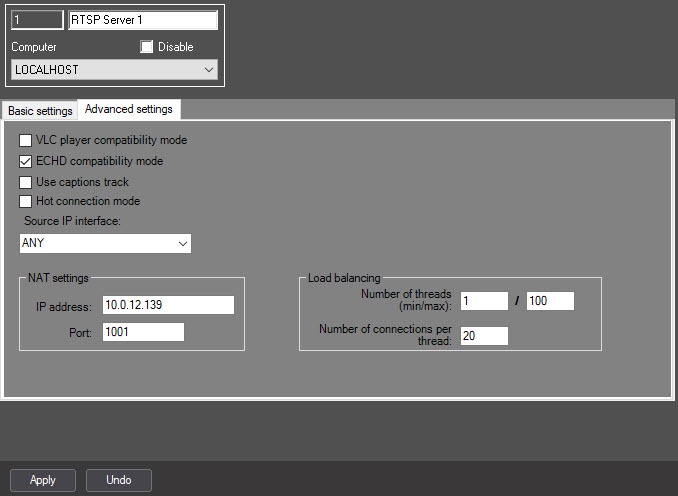Click the Undo button
Screen dimensions: 678x496
point(118,480)
